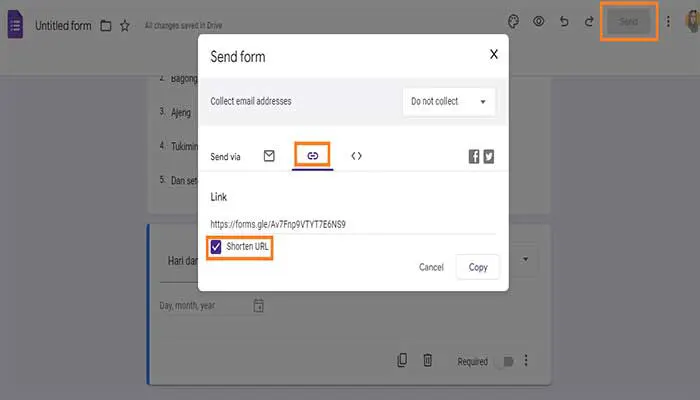This screenshot has width=700, height=400.
Task: Click Cancel in the Send form dialog
Action: [x=431, y=267]
